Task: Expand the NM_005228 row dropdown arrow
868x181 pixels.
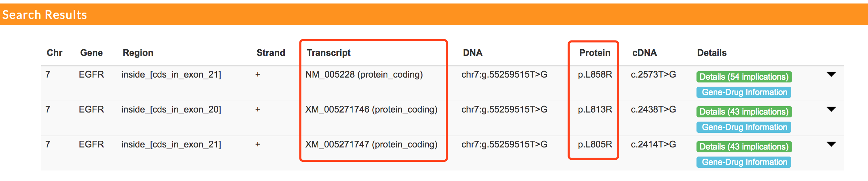Action: 831,74
